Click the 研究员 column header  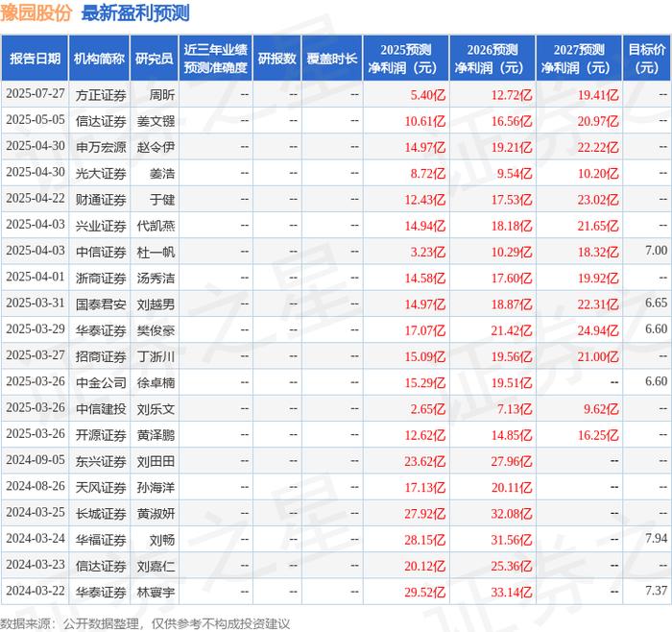click(155, 59)
